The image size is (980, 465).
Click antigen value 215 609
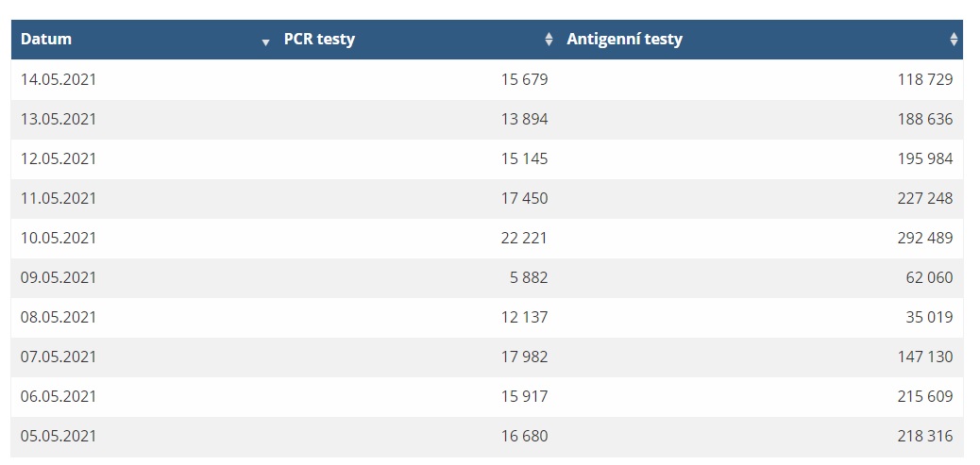pos(925,396)
